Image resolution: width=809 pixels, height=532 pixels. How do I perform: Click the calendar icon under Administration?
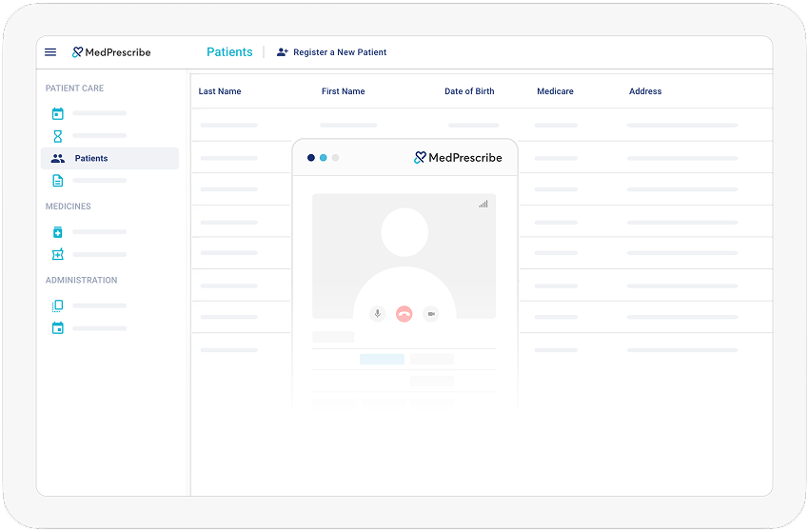pos(57,328)
